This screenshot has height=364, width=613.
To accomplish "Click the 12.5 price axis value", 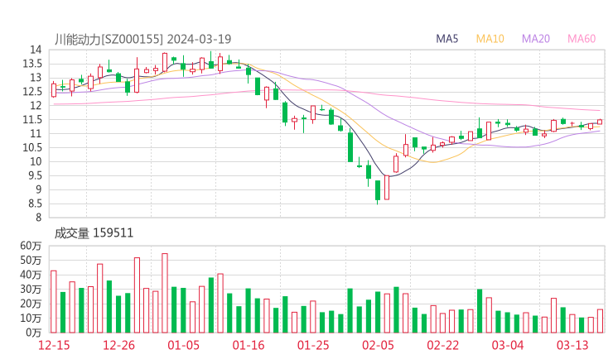I will 32,92.
